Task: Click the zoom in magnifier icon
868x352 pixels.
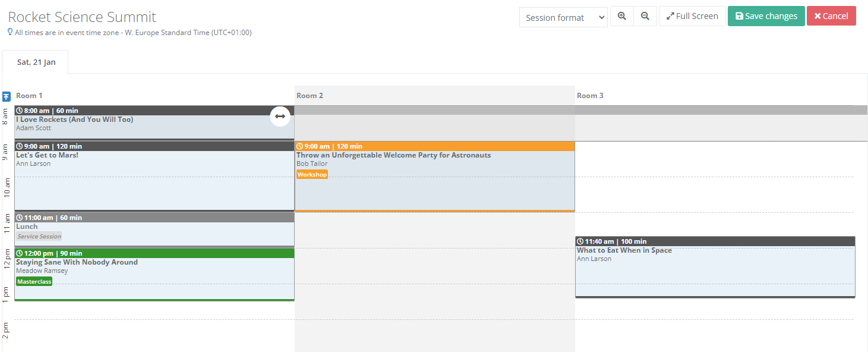Action: [x=622, y=16]
